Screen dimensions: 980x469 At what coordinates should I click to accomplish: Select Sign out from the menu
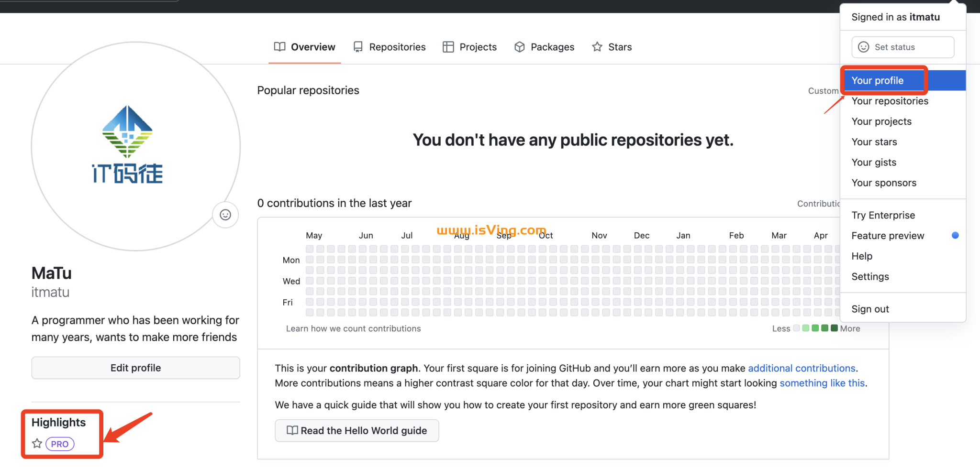870,309
